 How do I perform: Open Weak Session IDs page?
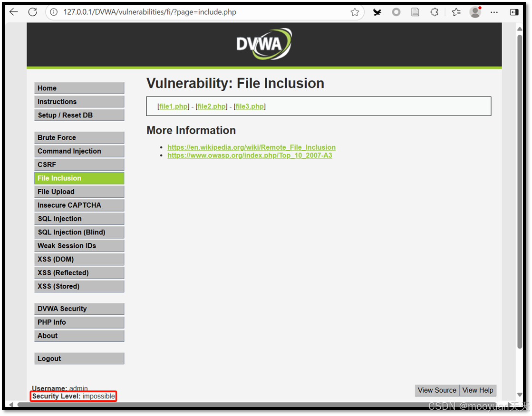click(79, 246)
